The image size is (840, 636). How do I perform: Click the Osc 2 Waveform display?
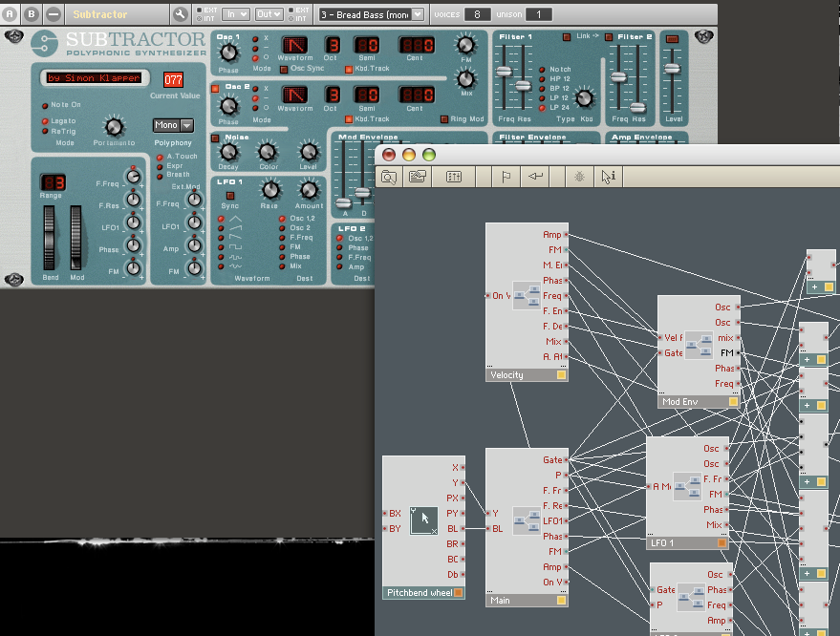coord(294,95)
